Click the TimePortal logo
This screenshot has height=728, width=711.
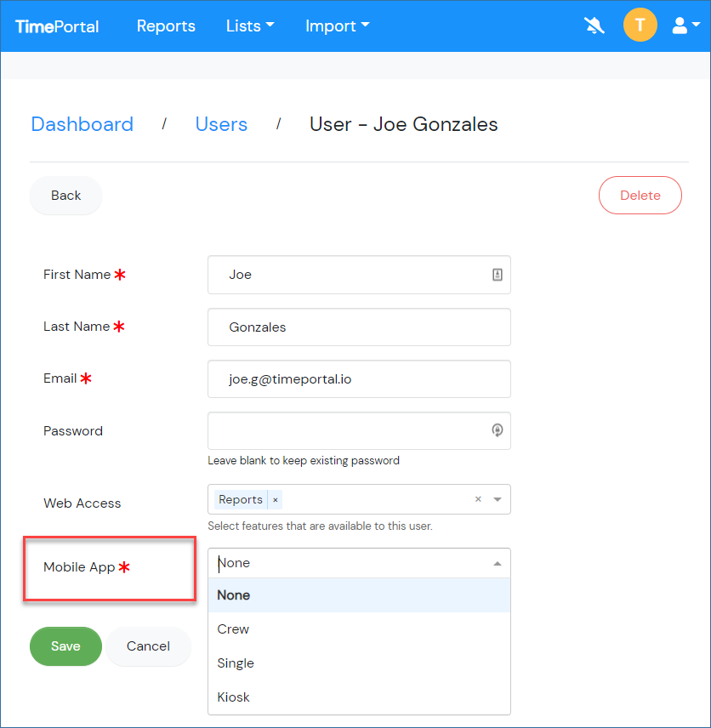pos(57,26)
